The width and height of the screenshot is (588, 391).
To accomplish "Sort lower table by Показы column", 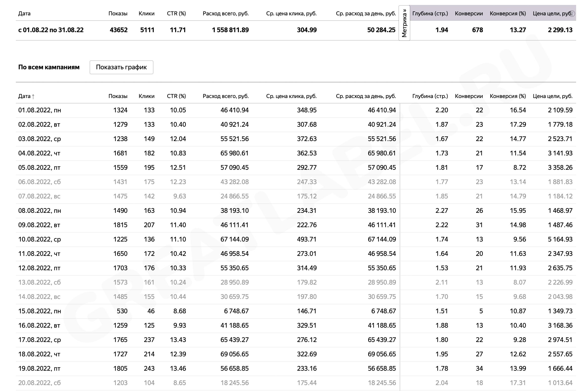I will [118, 96].
